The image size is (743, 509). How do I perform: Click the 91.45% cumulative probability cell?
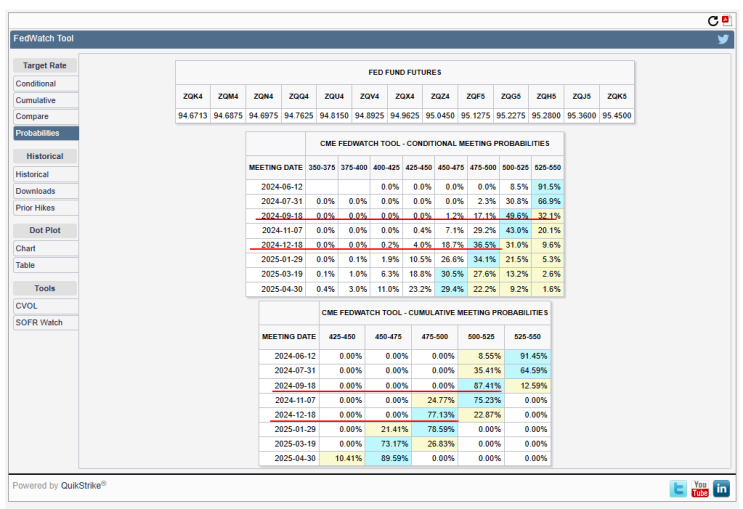point(527,356)
